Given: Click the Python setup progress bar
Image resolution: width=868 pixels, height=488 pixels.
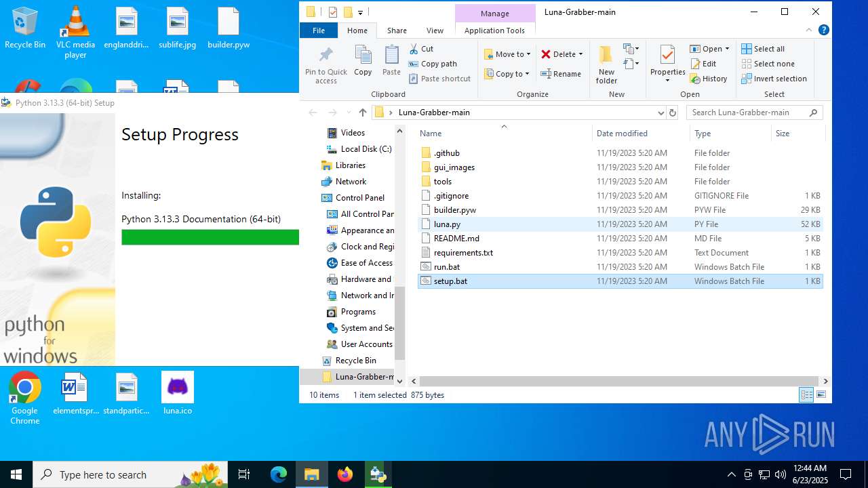Looking at the screenshot, I should (210, 237).
